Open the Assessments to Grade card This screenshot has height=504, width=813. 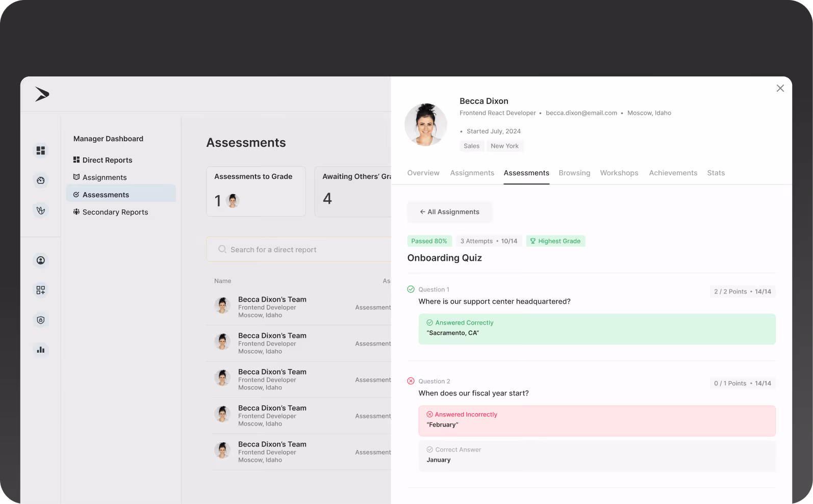pyautogui.click(x=256, y=192)
